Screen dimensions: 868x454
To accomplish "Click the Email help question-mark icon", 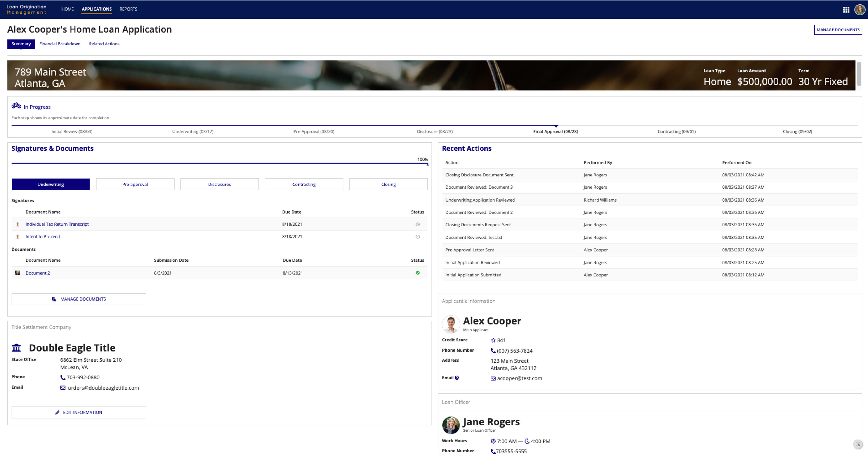I will pos(457,378).
